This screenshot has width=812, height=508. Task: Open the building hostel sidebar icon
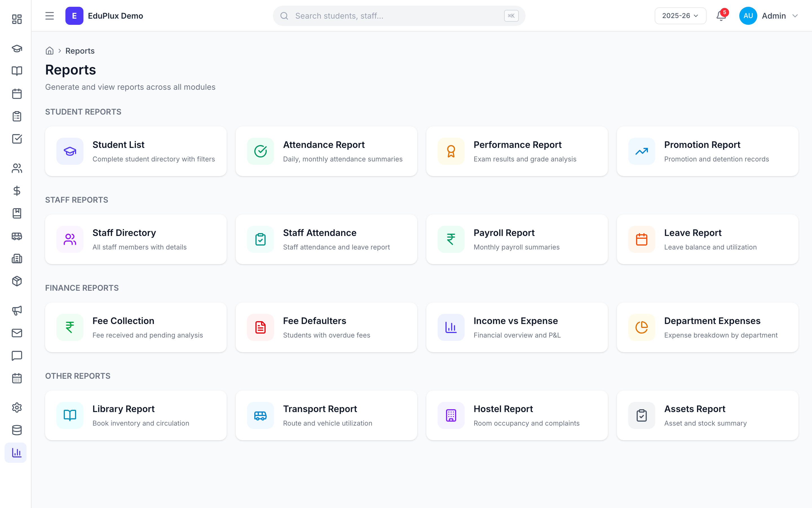[x=17, y=259]
